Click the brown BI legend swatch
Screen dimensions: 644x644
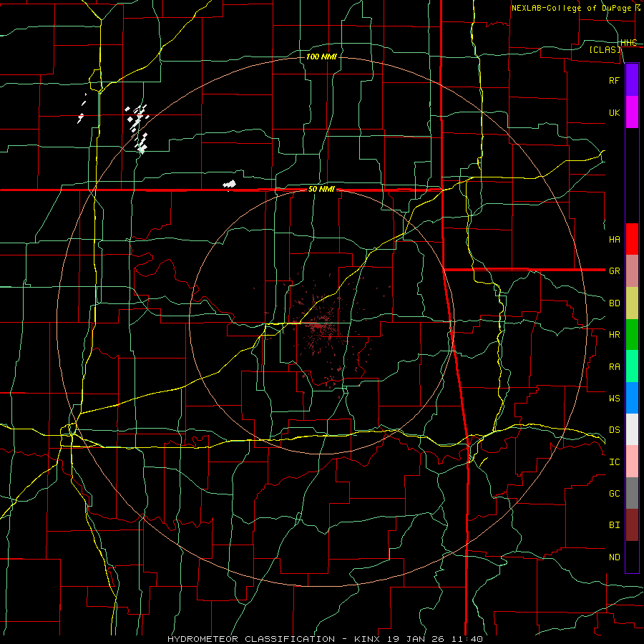632,525
